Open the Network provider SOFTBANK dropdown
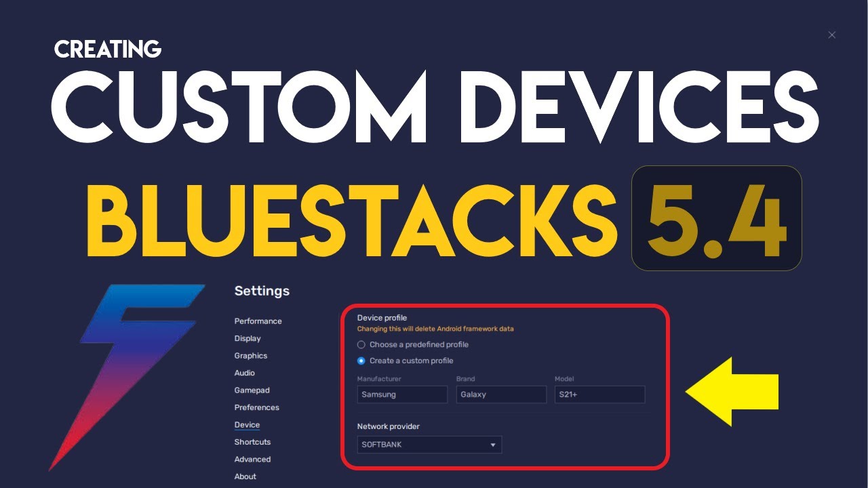 pyautogui.click(x=429, y=445)
